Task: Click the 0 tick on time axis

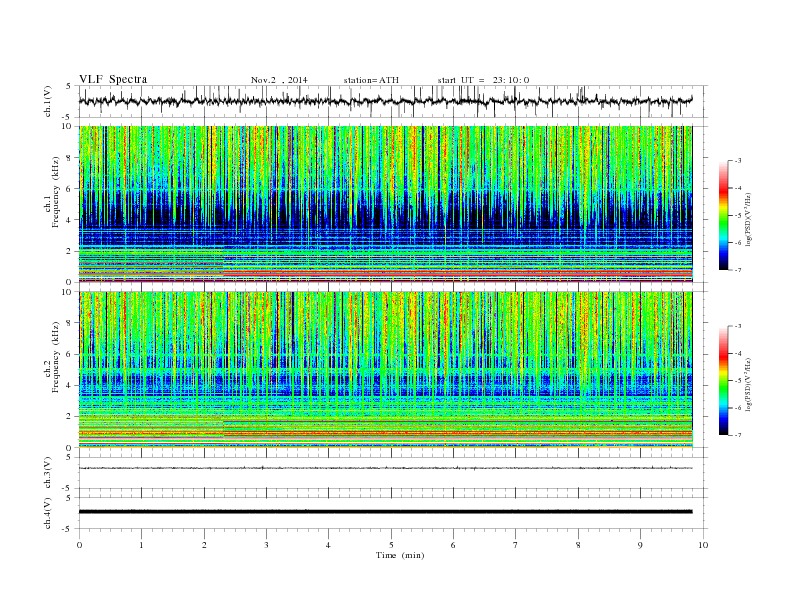Action: (79, 545)
